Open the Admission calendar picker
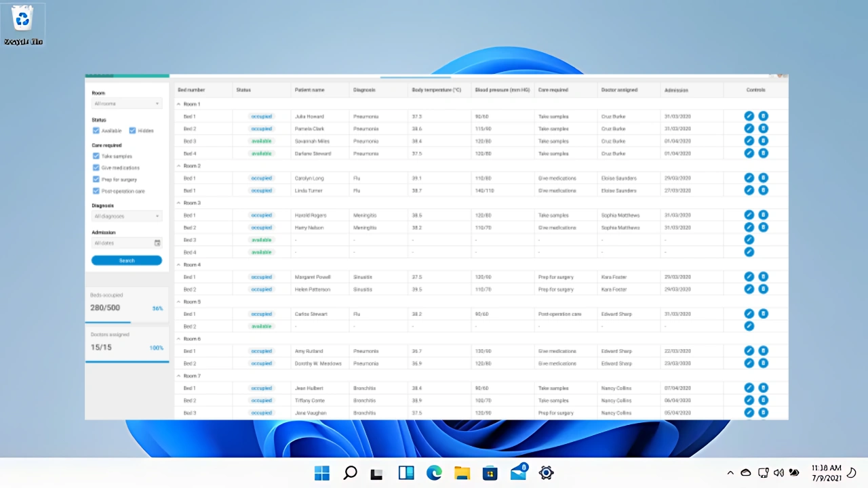Viewport: 868px width, 488px height. point(157,243)
